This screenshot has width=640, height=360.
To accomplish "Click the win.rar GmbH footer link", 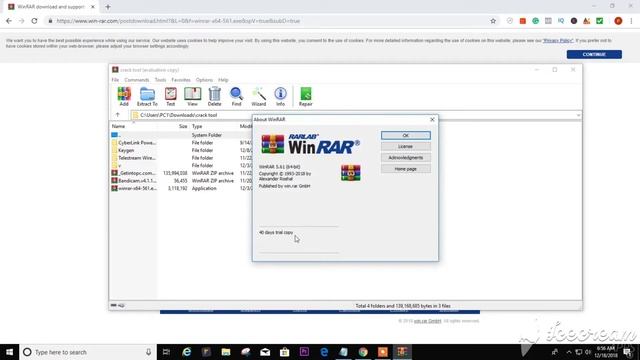I will (x=427, y=321).
